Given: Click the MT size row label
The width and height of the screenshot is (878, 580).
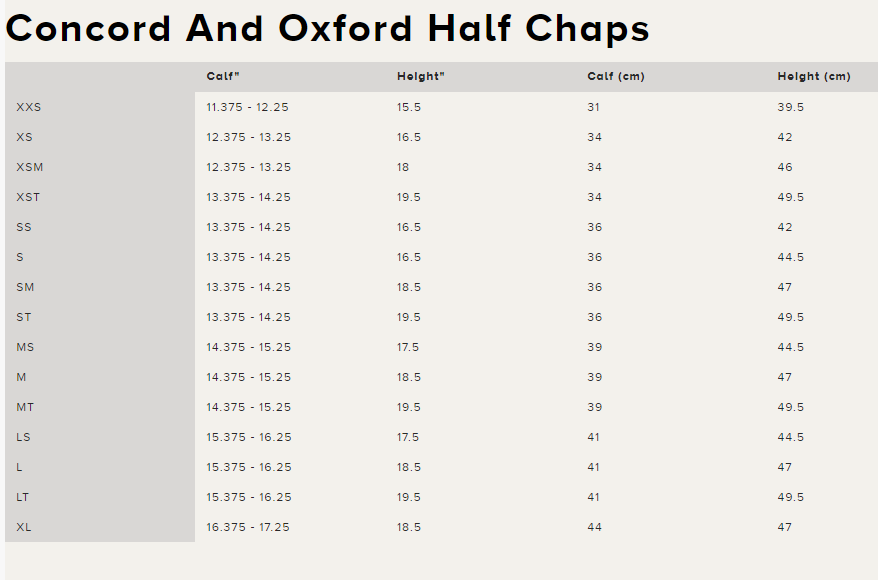Looking at the screenshot, I should [25, 407].
